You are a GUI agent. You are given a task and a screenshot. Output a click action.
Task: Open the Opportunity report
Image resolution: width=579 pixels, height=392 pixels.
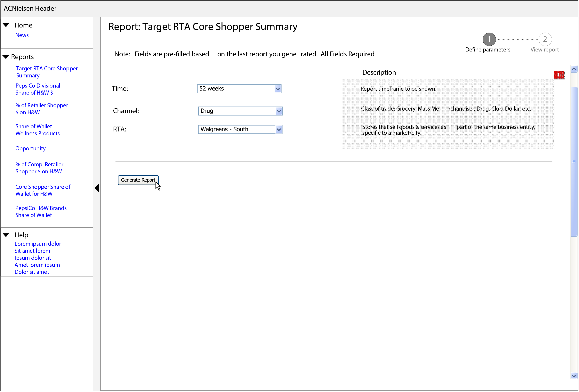click(30, 148)
